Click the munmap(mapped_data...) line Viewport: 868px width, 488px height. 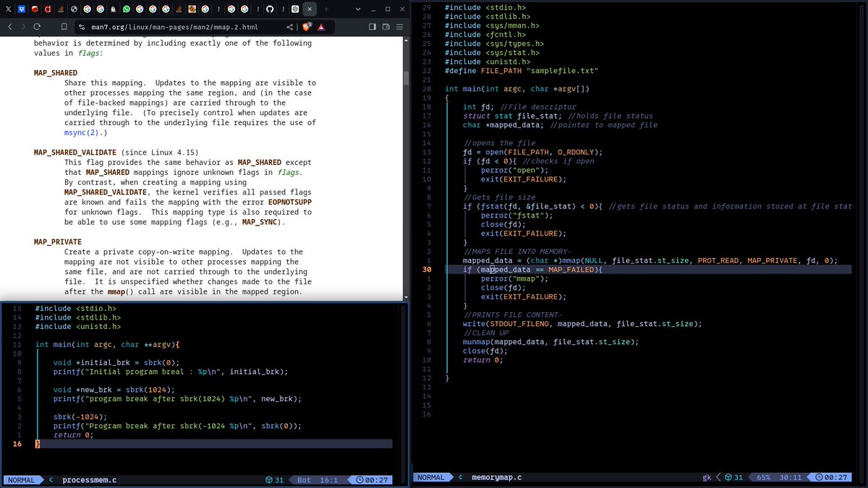pos(550,341)
